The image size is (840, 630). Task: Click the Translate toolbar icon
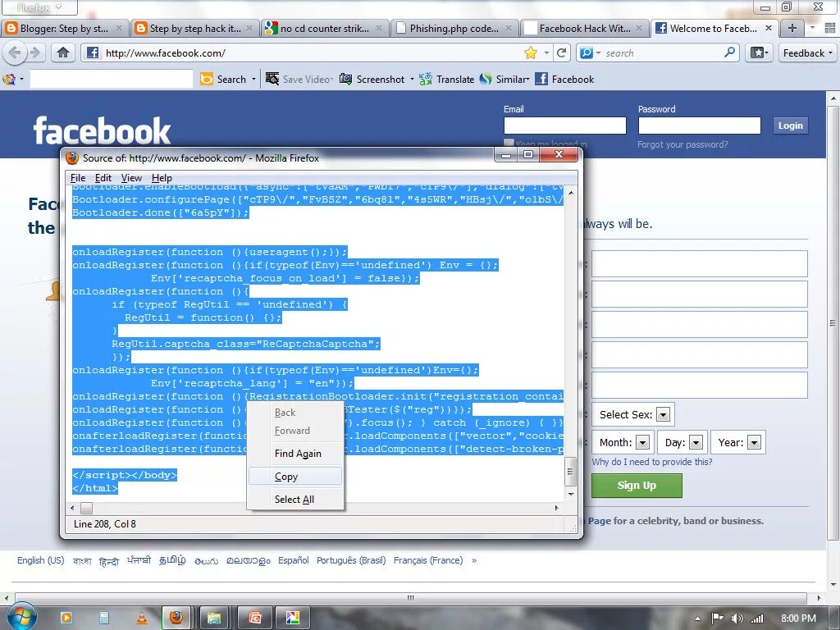tap(426, 80)
